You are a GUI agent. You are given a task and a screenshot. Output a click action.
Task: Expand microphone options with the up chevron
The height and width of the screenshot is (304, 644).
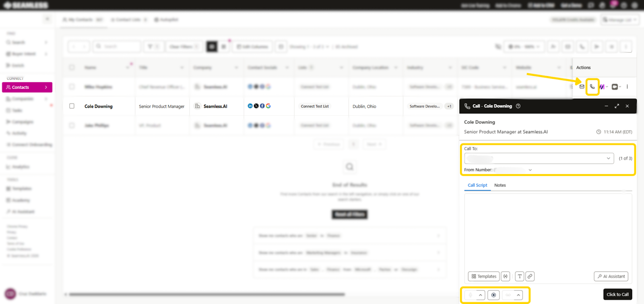[x=480, y=295]
